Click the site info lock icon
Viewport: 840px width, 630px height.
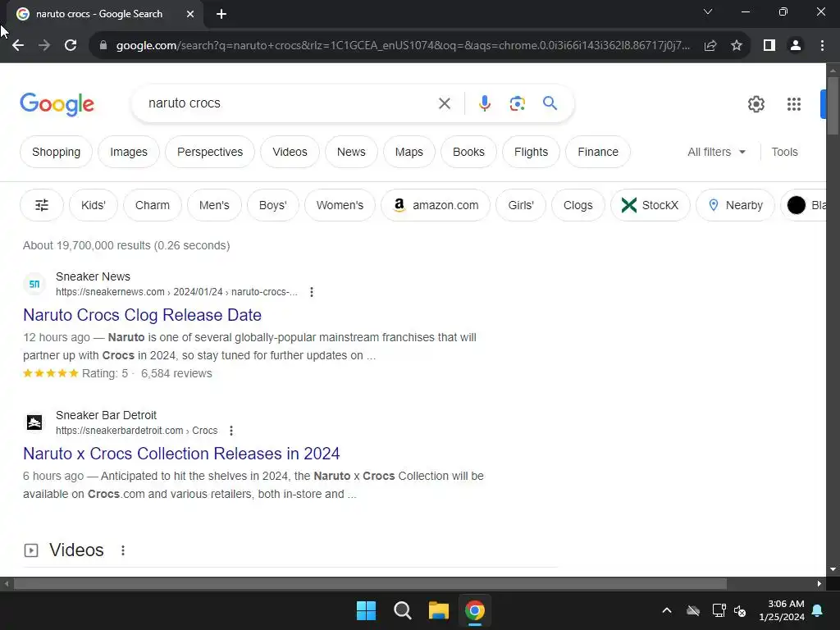point(103,46)
